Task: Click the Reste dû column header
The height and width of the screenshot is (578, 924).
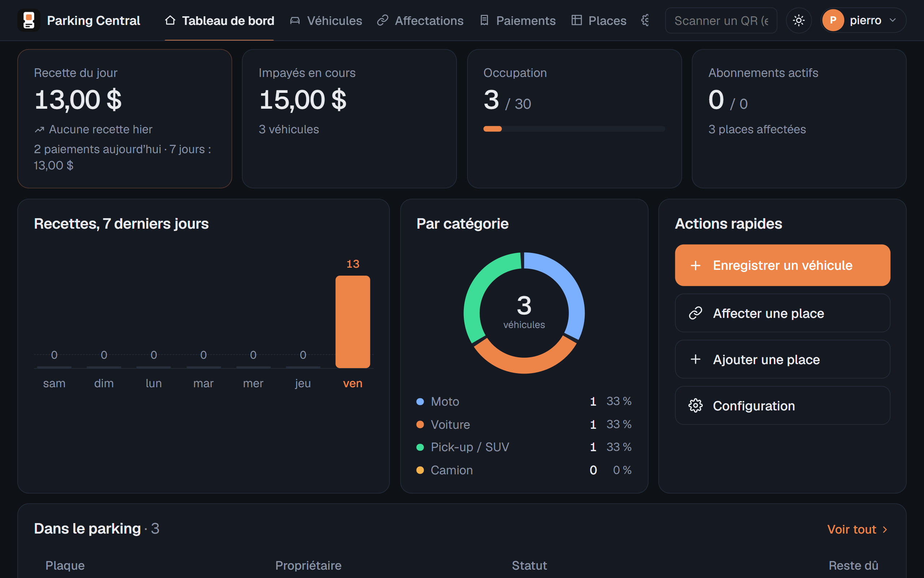Action: (x=853, y=565)
